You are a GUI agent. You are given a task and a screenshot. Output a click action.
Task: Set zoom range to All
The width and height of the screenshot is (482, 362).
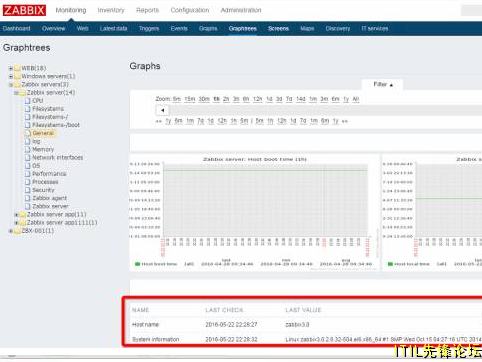pos(356,99)
